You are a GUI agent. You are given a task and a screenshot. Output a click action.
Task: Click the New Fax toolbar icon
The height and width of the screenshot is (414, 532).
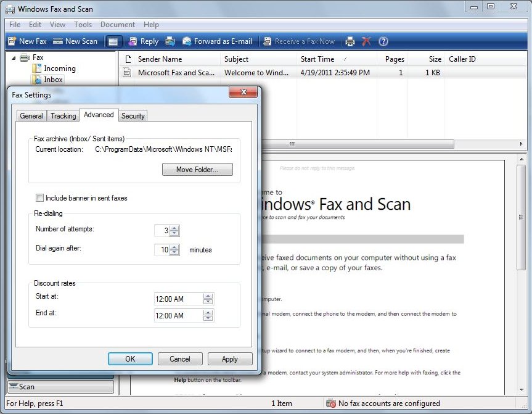coord(12,41)
